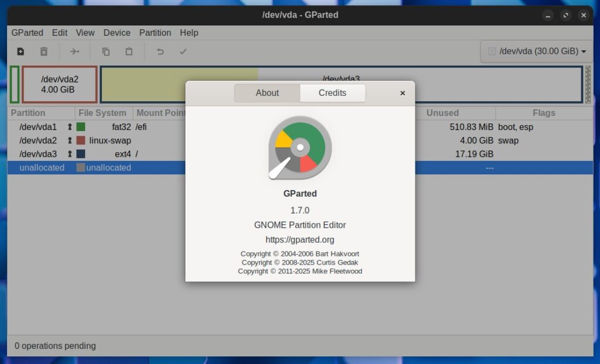
Task: Click the red linux-swap color swatch
Action: (x=81, y=140)
